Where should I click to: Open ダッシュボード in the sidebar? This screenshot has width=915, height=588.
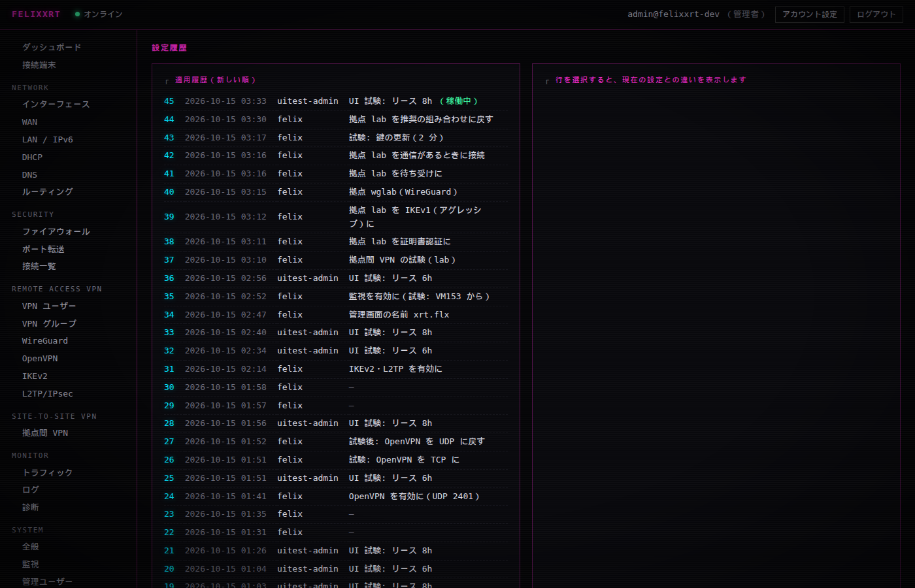[x=52, y=48]
